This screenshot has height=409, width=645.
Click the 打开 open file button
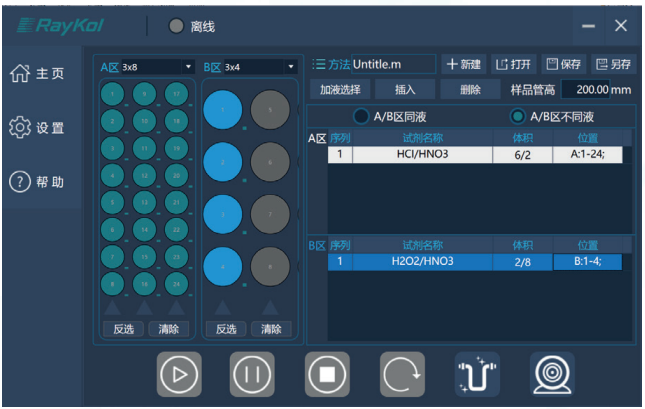coord(514,64)
